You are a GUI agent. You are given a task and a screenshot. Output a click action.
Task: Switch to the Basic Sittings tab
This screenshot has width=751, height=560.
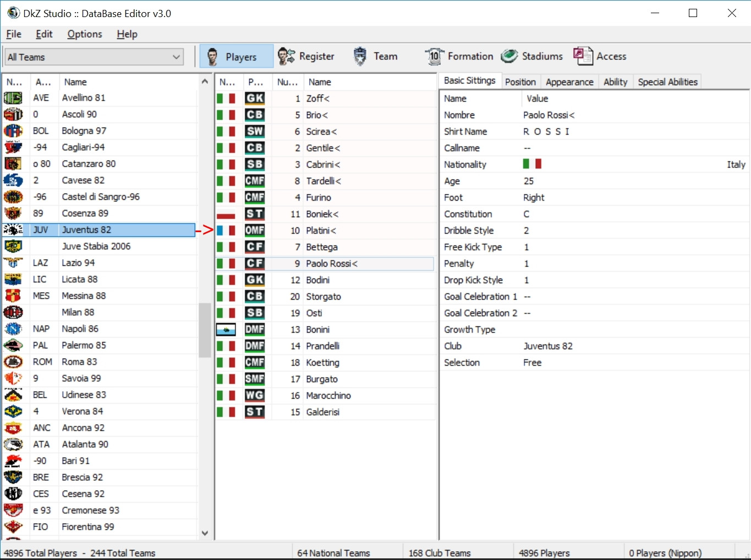click(470, 81)
